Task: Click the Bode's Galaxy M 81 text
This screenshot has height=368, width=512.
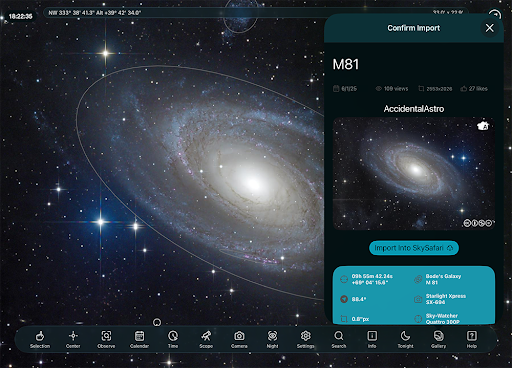Action: 443,279
